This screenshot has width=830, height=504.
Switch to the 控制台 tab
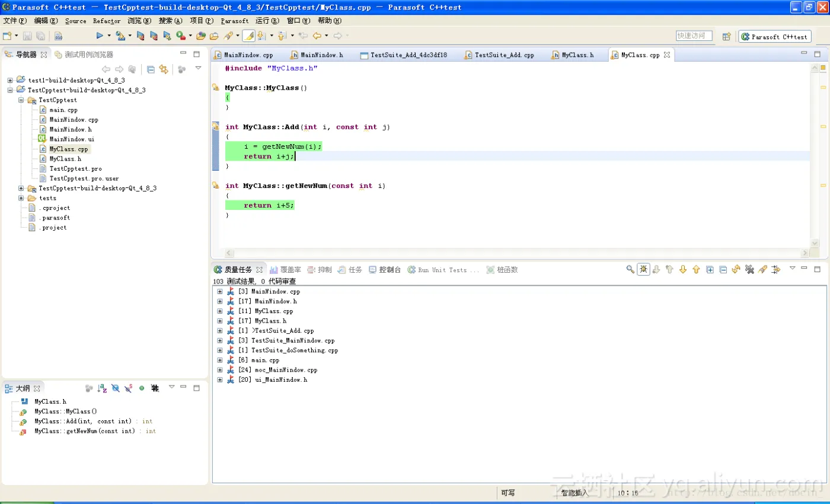click(x=385, y=270)
